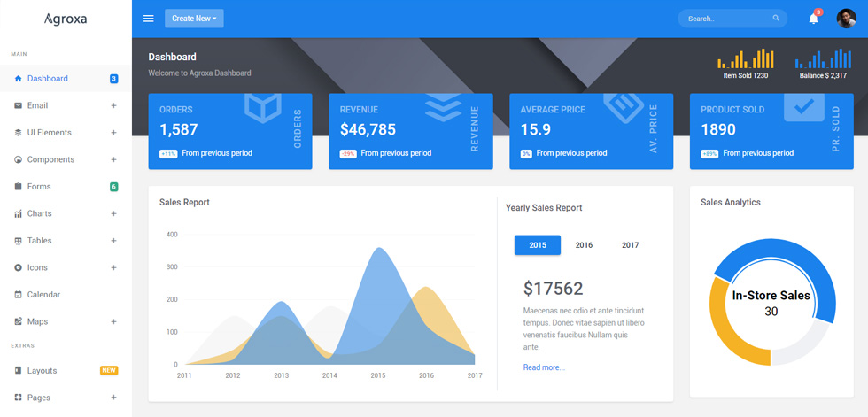
Task: Click the +11% badge on Orders card
Action: (168, 154)
